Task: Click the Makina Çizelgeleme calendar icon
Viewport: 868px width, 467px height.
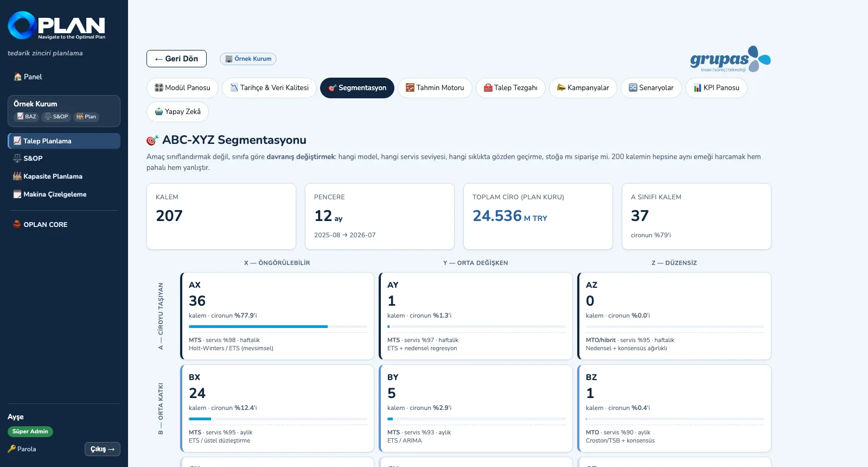Action: point(17,194)
